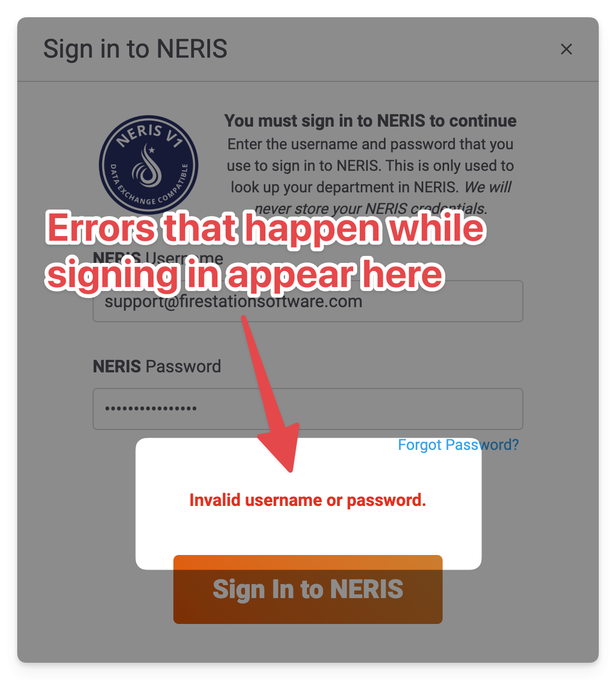Click the masked password dots
Viewport: 616px width, 680px height.
[151, 408]
